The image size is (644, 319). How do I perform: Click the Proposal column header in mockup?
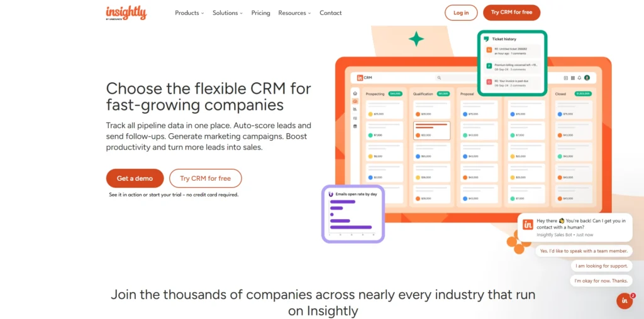[x=467, y=94]
